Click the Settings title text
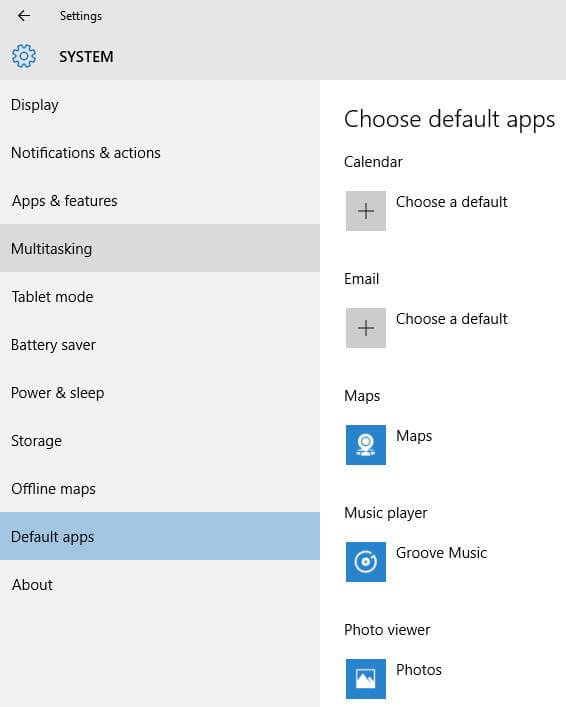The width and height of the screenshot is (566, 707). point(81,16)
